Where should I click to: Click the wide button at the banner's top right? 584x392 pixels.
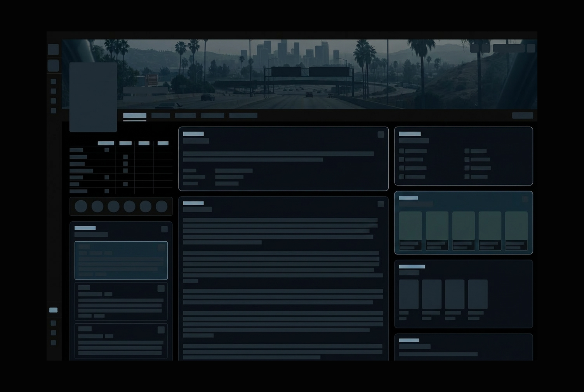pos(509,49)
